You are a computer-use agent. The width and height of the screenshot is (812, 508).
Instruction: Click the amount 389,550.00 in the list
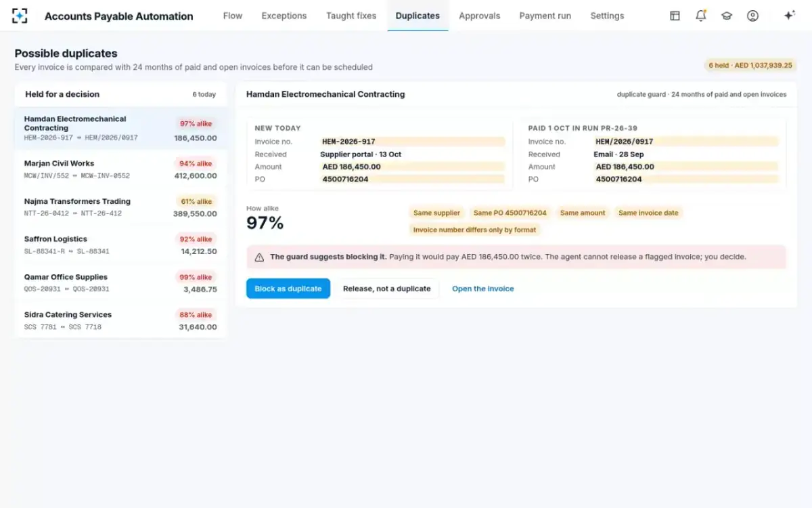click(x=195, y=213)
